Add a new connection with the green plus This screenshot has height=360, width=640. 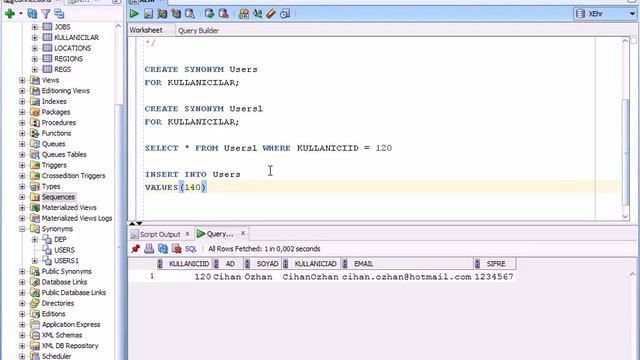click(10, 14)
